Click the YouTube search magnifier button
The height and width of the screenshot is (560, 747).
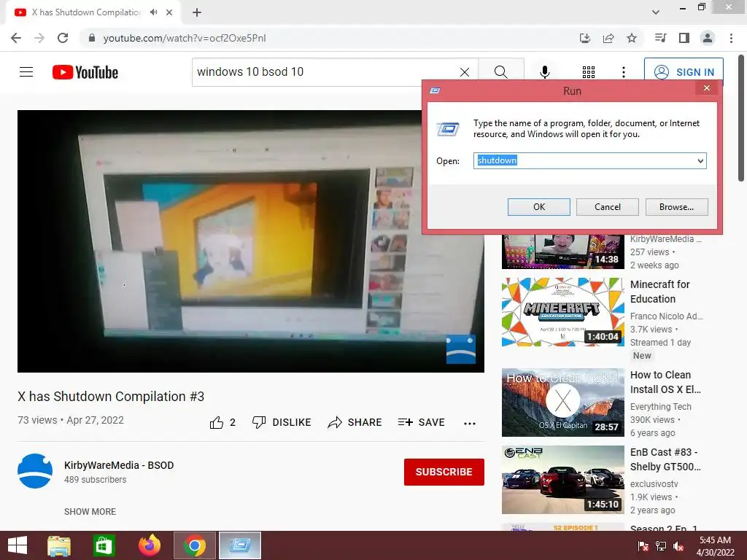point(500,72)
